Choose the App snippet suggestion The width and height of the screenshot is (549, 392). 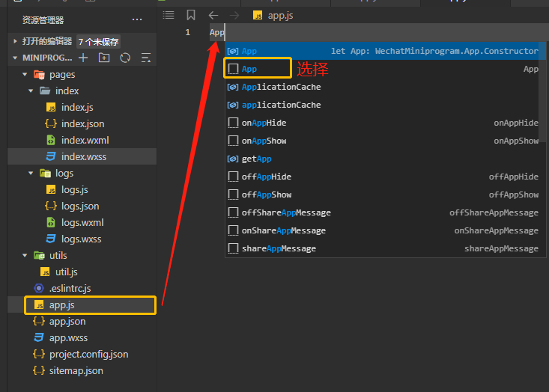tap(383, 69)
